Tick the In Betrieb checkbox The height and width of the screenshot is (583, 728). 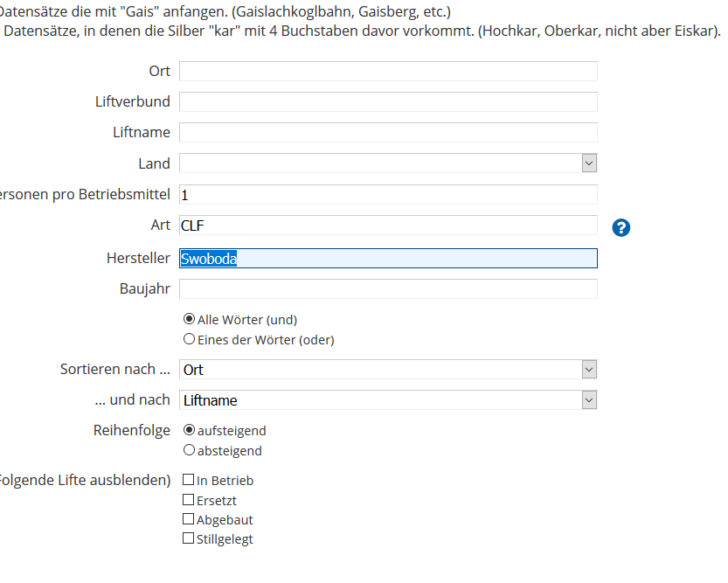188,480
